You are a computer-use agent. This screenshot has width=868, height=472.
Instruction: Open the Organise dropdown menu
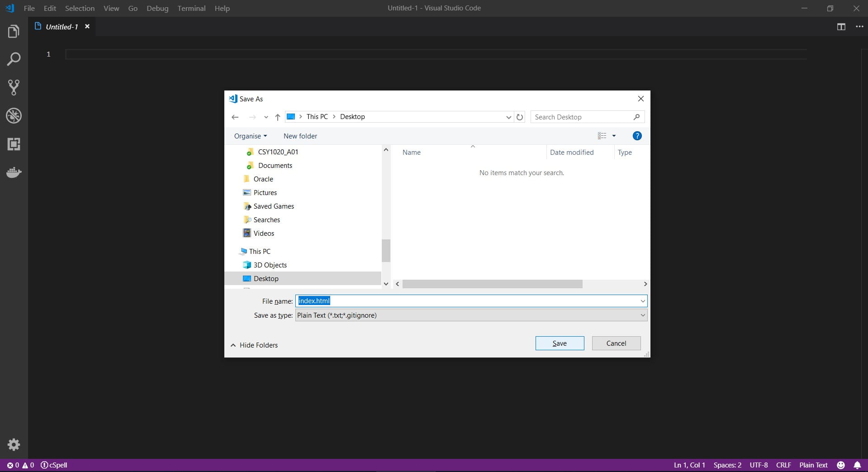[x=251, y=136]
